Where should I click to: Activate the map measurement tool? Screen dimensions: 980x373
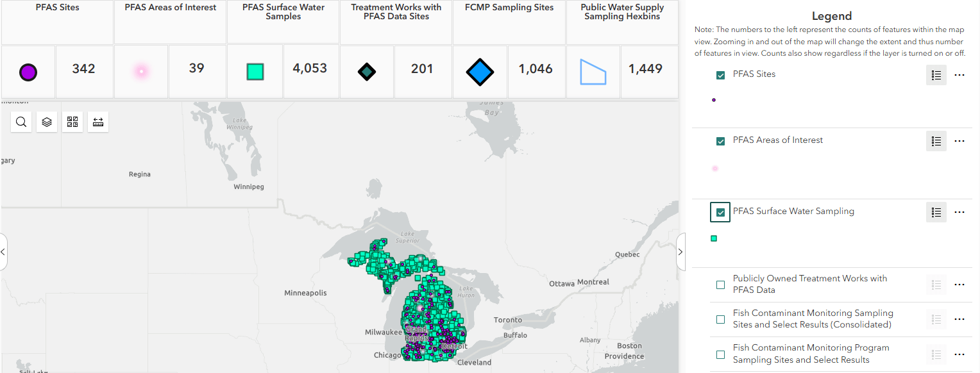point(98,122)
